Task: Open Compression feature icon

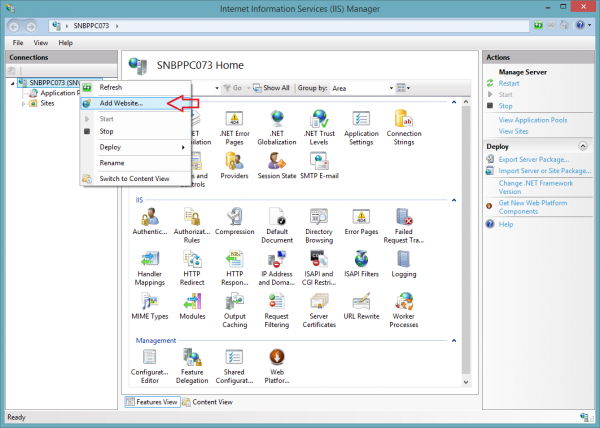Action: tap(234, 221)
